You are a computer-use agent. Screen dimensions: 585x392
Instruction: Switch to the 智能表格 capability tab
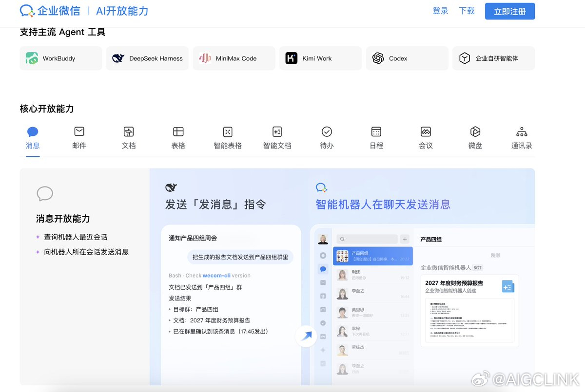228,138
